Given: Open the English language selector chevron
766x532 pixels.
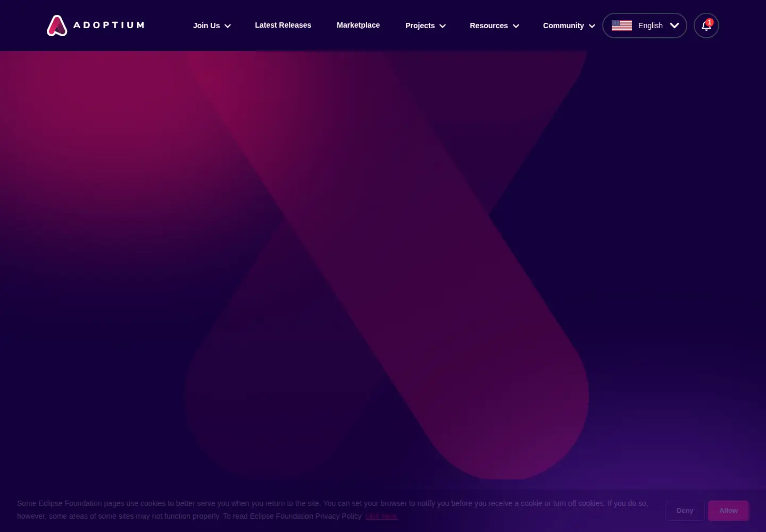Looking at the screenshot, I should [675, 26].
